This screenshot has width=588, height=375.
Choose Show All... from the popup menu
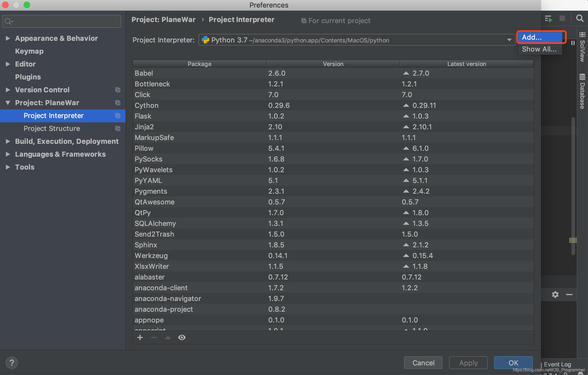540,49
